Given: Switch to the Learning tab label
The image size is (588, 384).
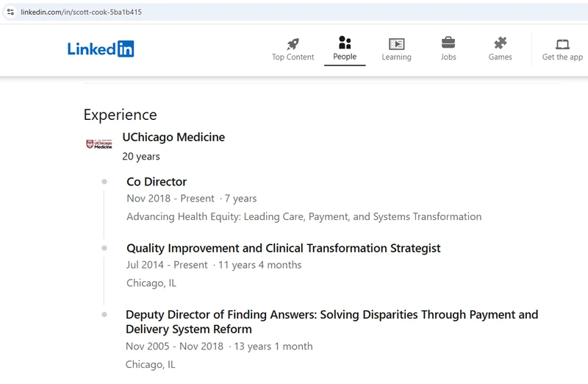Looking at the screenshot, I should point(396,57).
